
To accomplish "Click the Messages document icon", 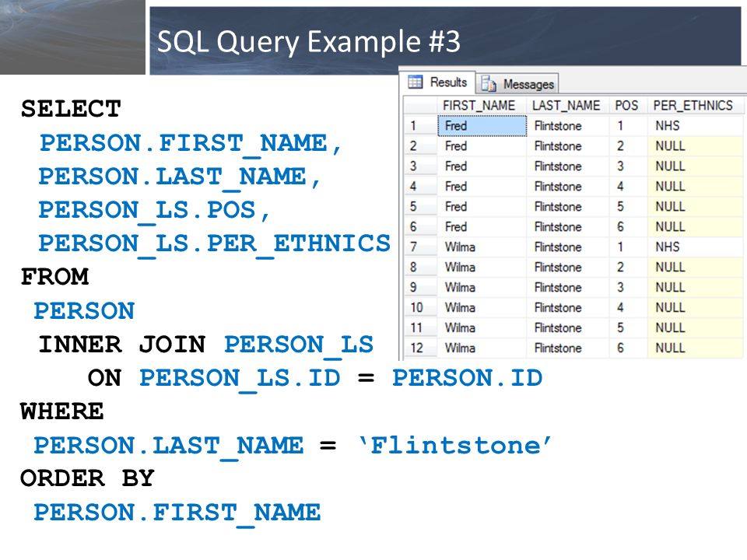I will tap(489, 84).
